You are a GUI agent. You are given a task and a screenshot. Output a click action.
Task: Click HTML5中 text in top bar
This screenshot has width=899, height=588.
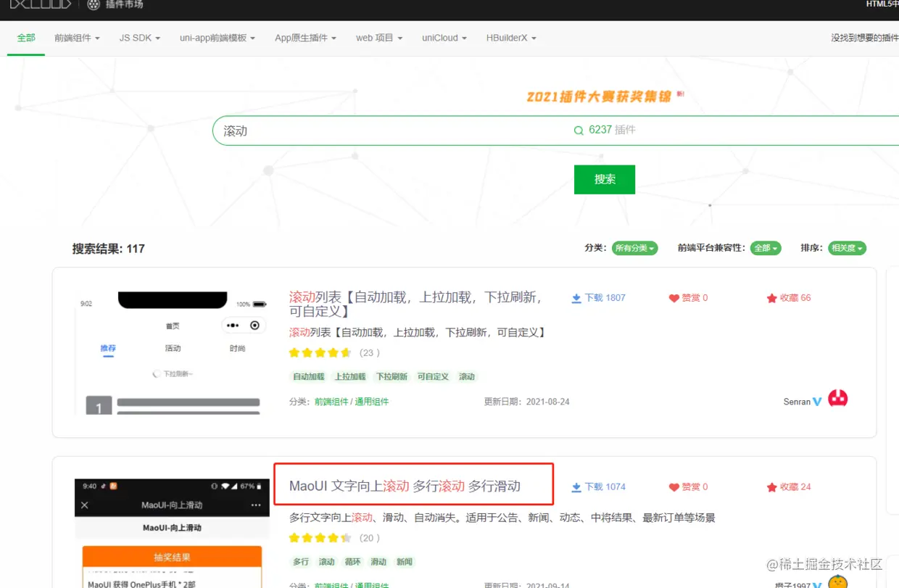882,4
